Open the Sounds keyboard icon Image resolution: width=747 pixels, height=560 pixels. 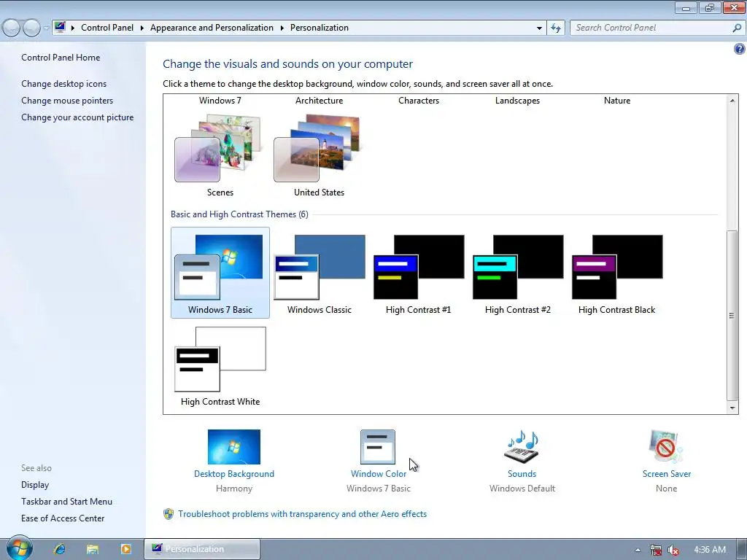[522, 447]
